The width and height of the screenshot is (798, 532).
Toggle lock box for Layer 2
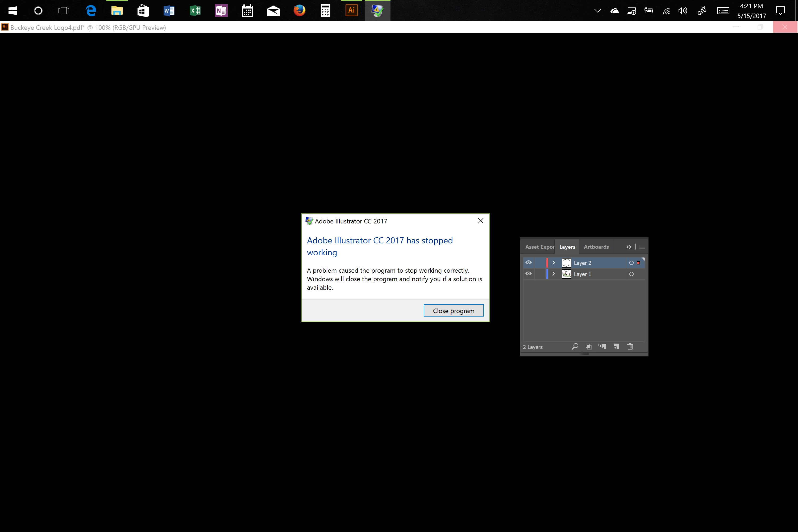coord(539,263)
